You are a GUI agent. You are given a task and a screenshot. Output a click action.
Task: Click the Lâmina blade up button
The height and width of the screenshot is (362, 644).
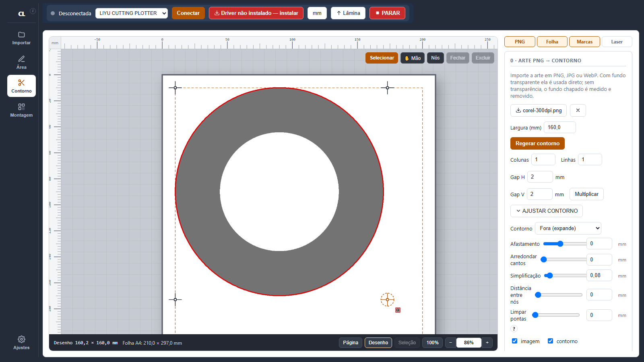click(x=348, y=13)
